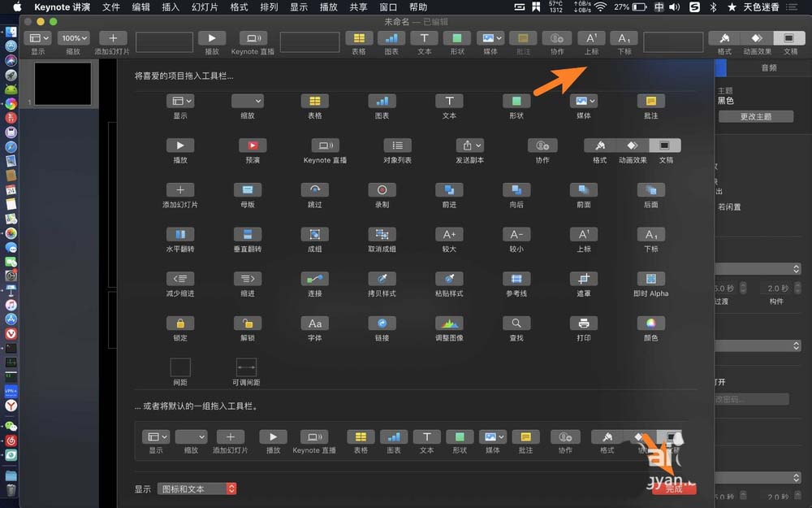This screenshot has width=812, height=508.
Task: Open the 媒体 media dropdown in top toolbar
Action: (490, 38)
